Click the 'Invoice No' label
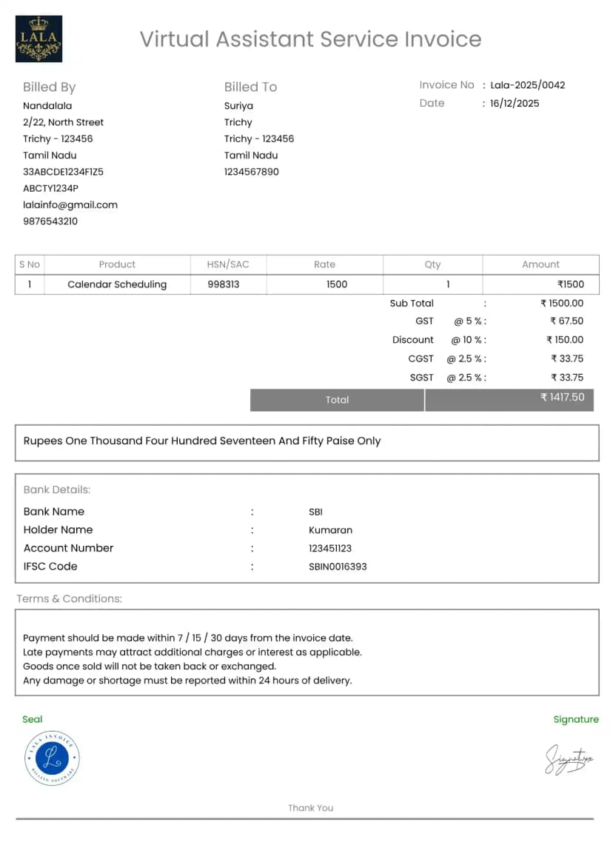This screenshot has width=613, height=868. point(446,85)
